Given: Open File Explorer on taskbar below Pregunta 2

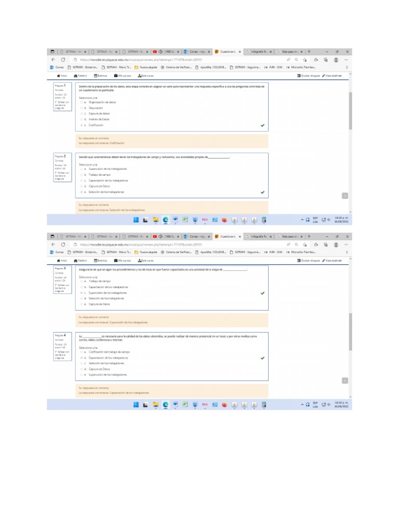Looking at the screenshot, I should 156,220.
